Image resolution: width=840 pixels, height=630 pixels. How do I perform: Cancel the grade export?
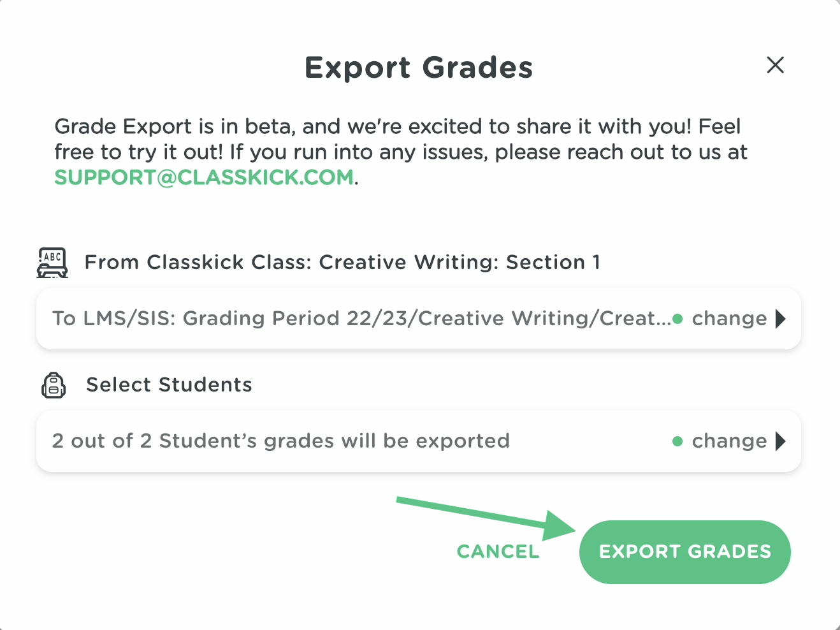(498, 552)
